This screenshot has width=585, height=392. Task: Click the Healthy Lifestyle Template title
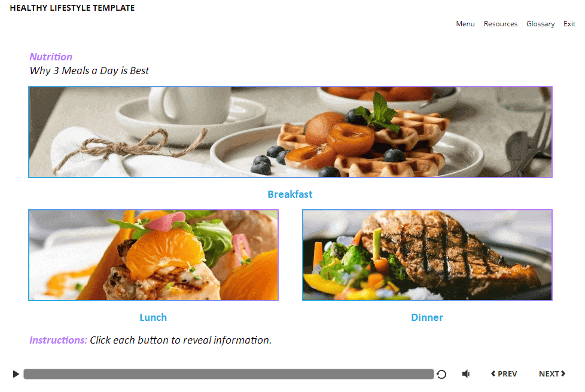tap(72, 8)
